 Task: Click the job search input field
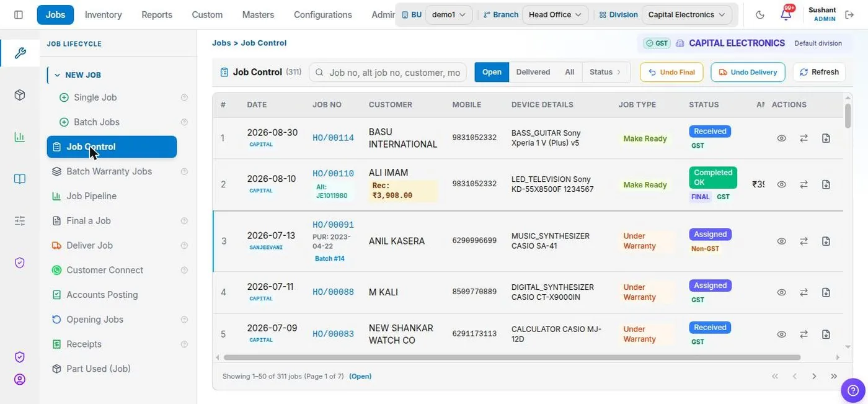pyautogui.click(x=388, y=72)
